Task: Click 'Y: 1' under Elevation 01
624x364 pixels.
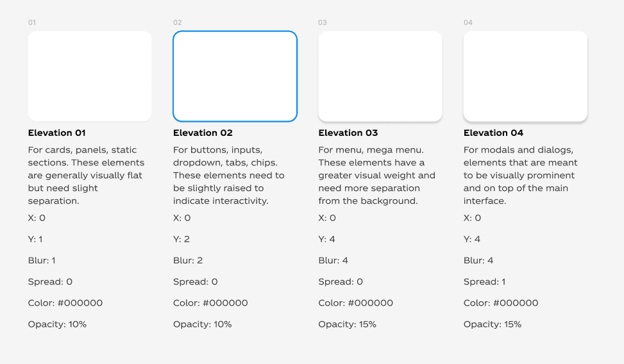Action: click(35, 239)
